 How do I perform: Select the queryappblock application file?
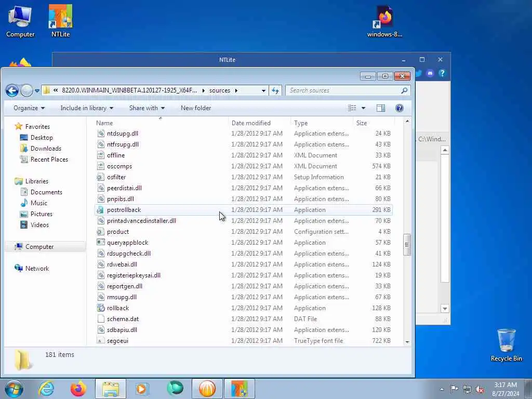point(243,243)
